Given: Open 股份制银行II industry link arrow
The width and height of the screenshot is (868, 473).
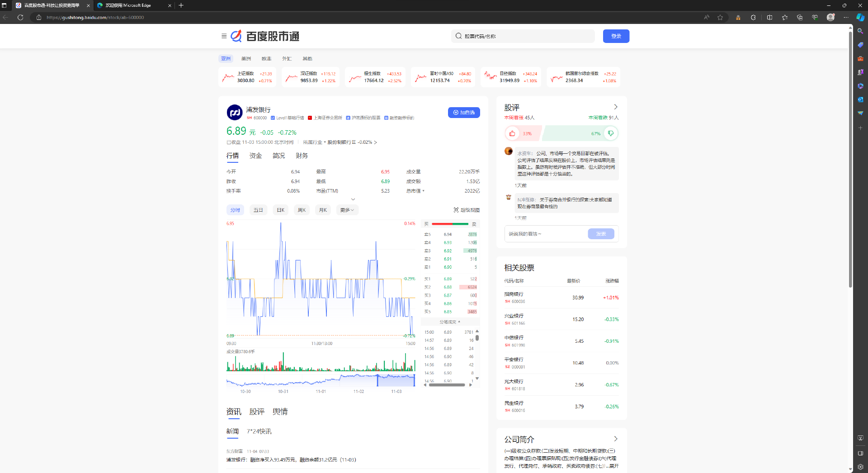Looking at the screenshot, I should click(x=375, y=142).
